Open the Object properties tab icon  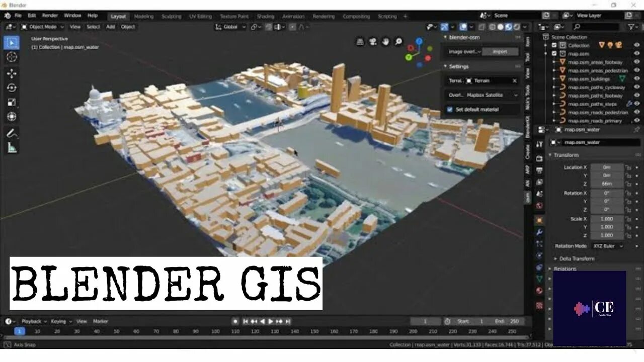coord(539,220)
